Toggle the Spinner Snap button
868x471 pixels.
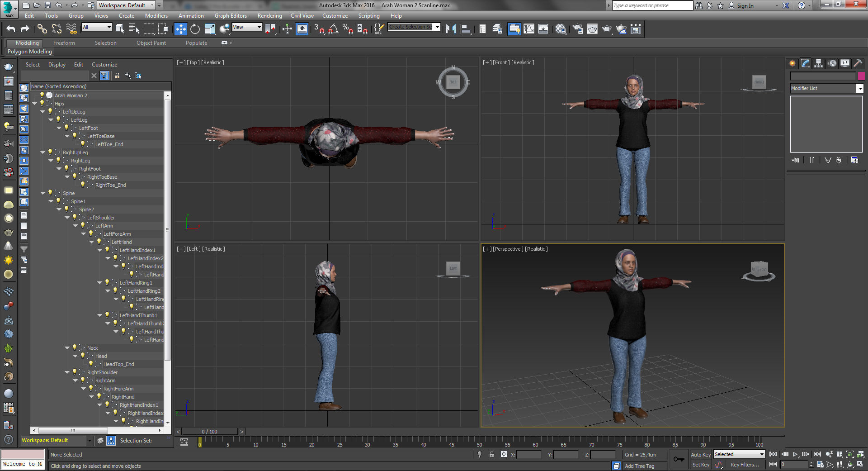(x=363, y=29)
